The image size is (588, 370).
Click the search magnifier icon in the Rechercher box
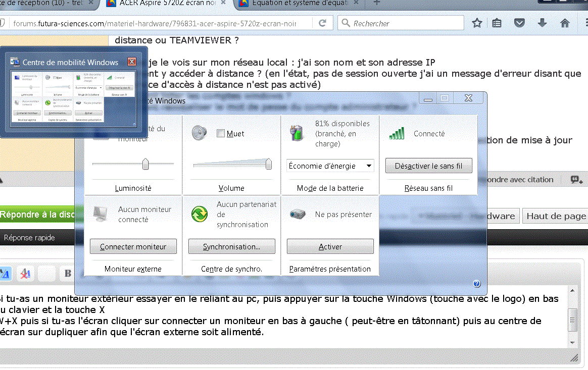coord(346,23)
